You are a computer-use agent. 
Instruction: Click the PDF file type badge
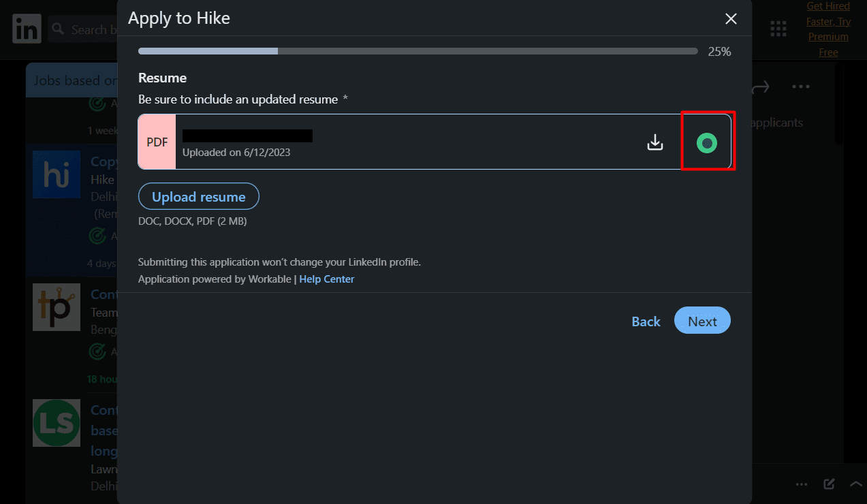pos(157,142)
